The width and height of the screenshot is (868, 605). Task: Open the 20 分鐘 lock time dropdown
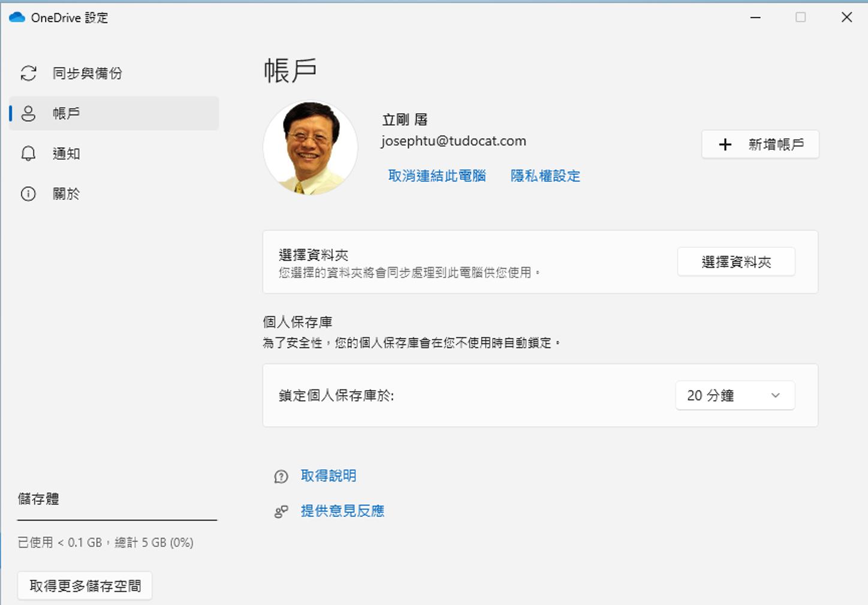[735, 395]
